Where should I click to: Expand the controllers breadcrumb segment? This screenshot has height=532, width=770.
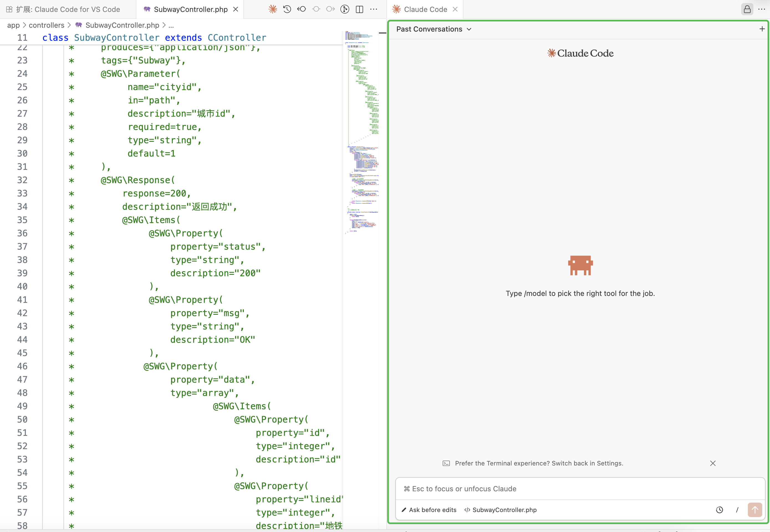46,25
